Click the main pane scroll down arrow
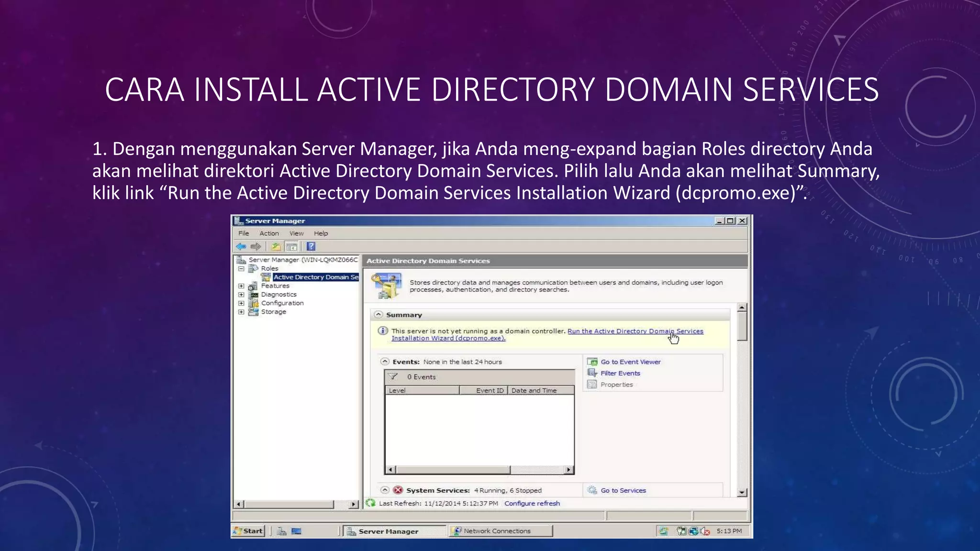Viewport: 980px width, 551px height. (742, 492)
